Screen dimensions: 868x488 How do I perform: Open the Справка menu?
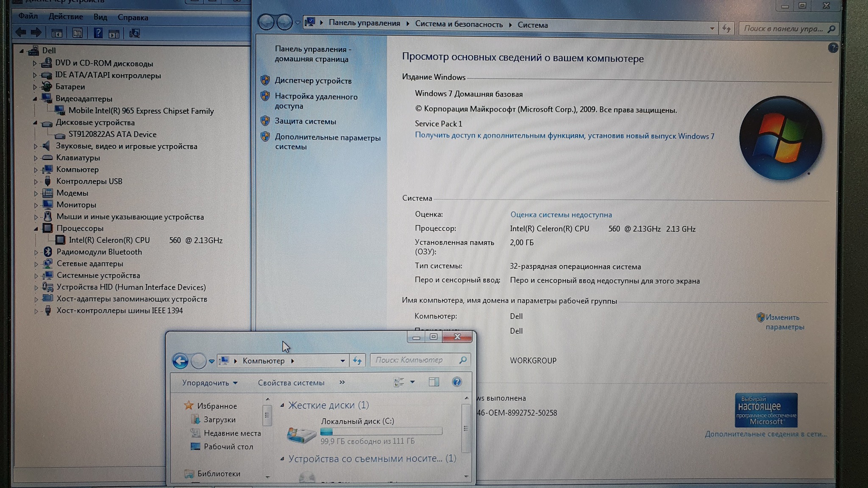[x=133, y=18]
